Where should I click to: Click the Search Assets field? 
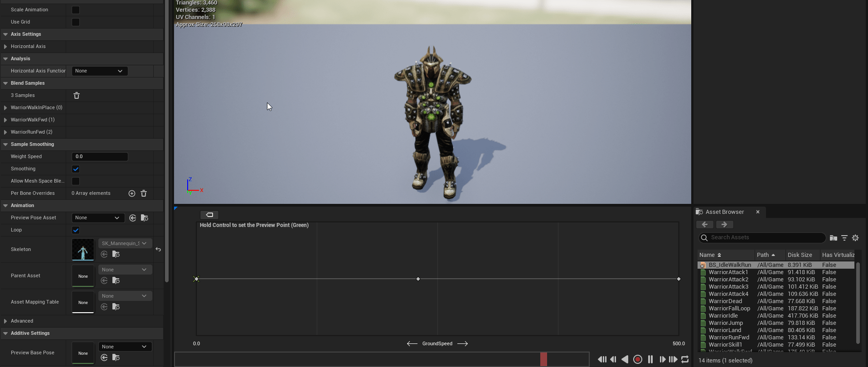tap(762, 238)
